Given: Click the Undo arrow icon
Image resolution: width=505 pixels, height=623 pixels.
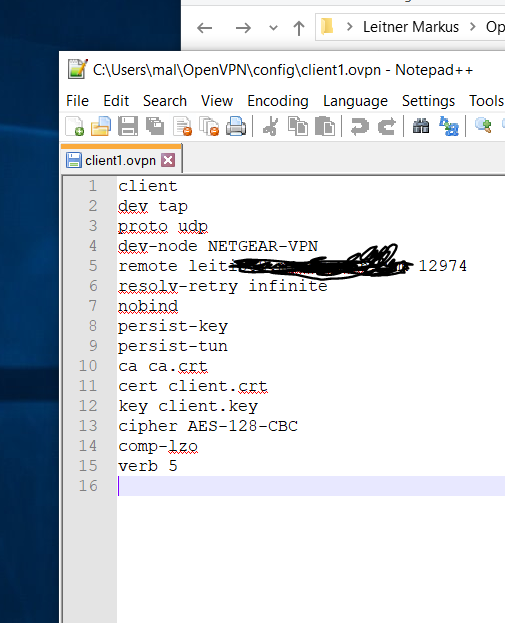Looking at the screenshot, I should (360, 126).
